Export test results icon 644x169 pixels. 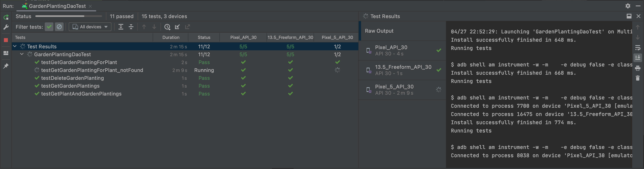(188, 27)
